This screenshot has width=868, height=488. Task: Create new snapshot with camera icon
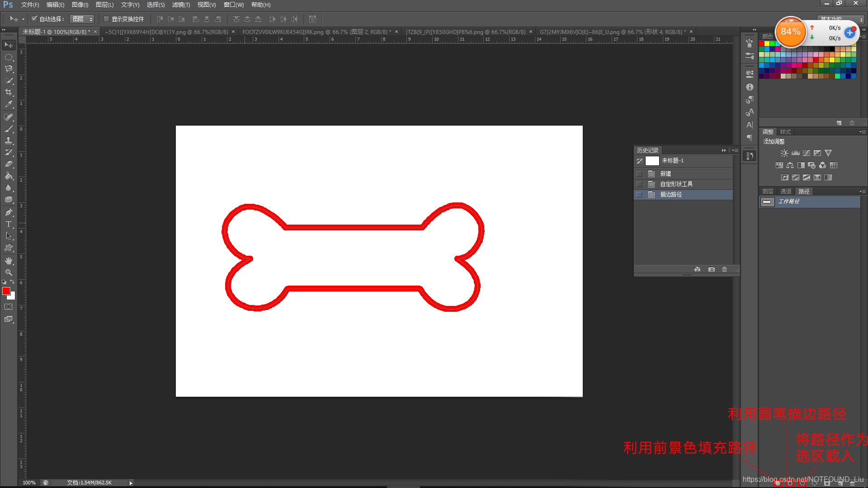712,269
